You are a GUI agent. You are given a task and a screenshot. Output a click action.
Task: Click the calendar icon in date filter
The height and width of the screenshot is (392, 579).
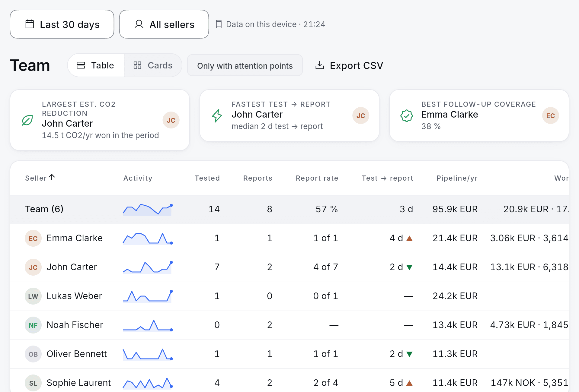(30, 24)
